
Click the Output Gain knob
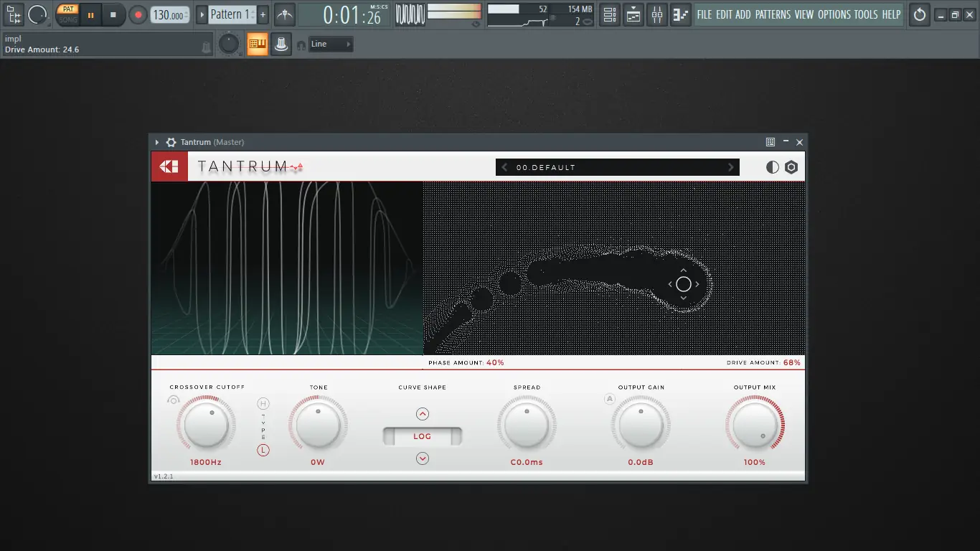[x=641, y=426]
